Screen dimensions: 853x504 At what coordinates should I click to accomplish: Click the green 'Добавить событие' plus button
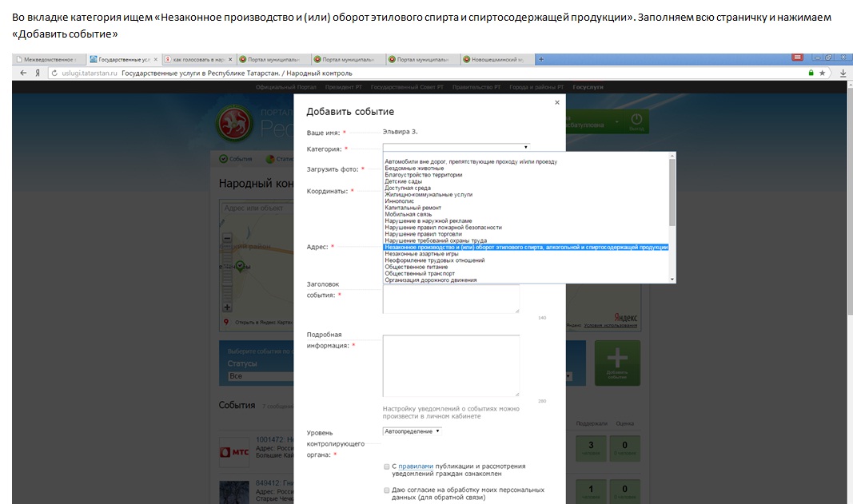[x=617, y=363]
